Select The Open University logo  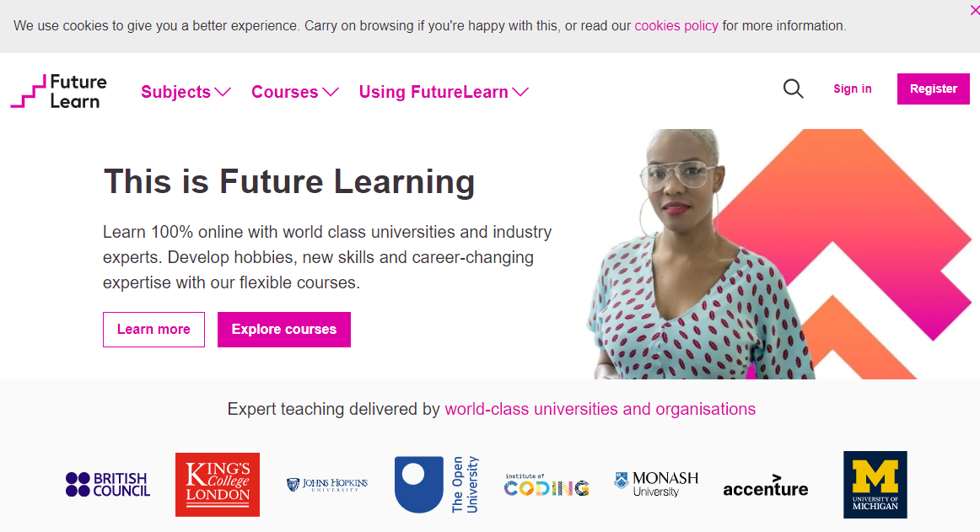click(x=437, y=485)
